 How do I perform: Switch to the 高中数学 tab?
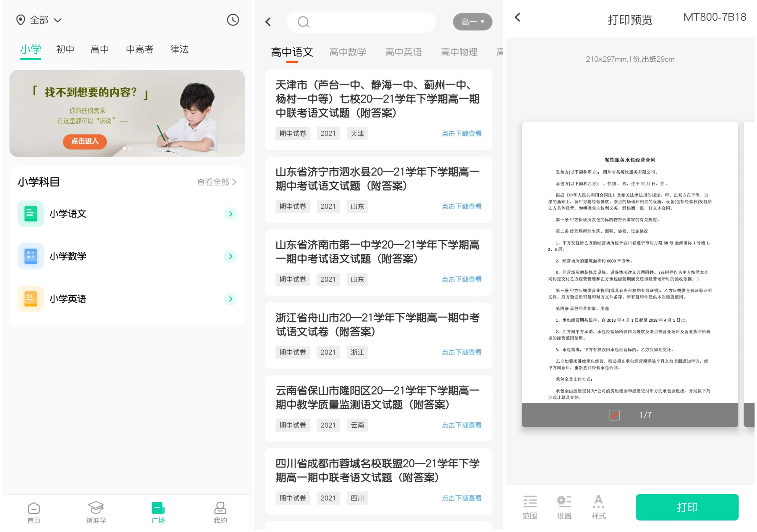pos(348,52)
